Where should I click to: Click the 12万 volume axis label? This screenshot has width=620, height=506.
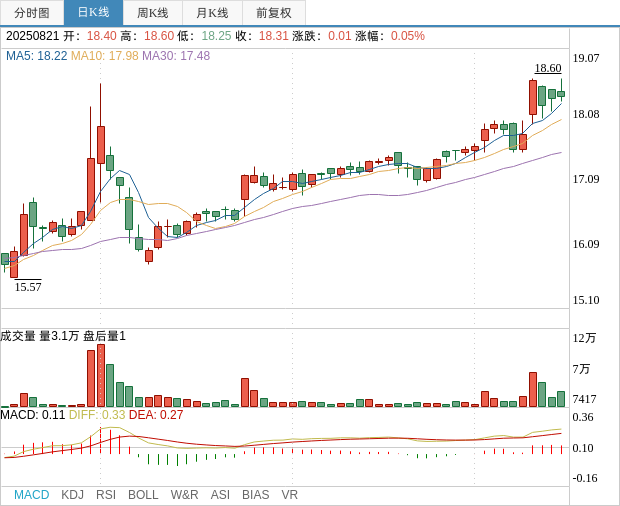[584, 338]
